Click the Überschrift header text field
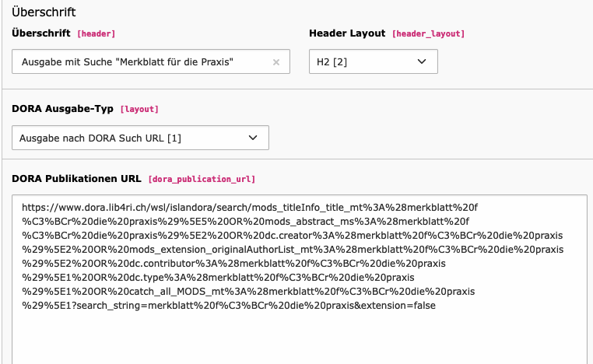Viewport: 593px width, 364px height. pos(150,61)
